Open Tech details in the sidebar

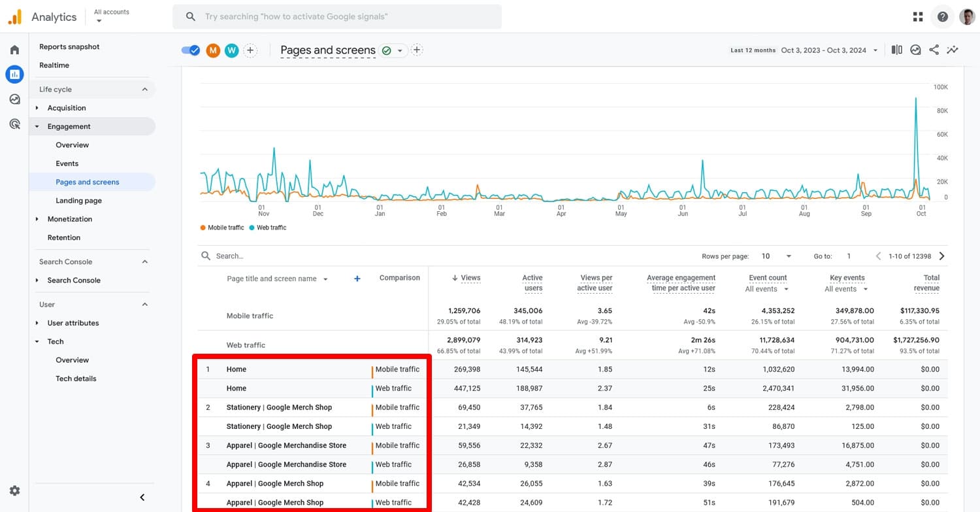tap(76, 378)
